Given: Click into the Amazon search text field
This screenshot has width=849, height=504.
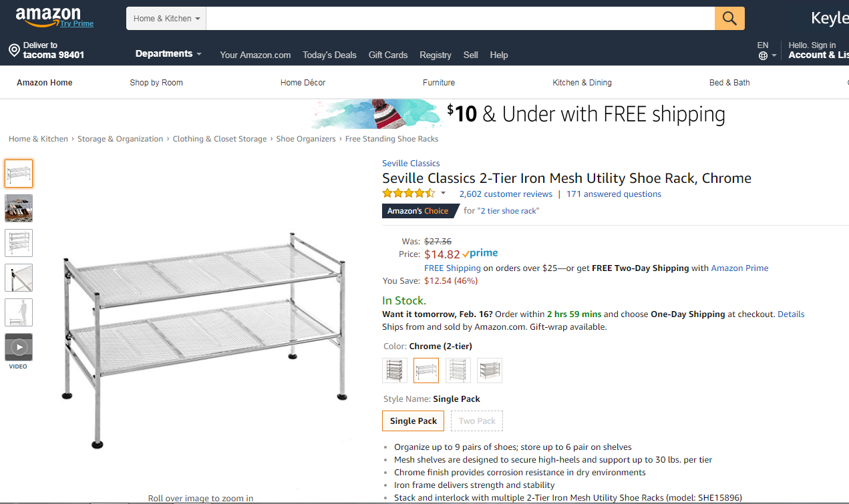Looking at the screenshot, I should [x=460, y=19].
